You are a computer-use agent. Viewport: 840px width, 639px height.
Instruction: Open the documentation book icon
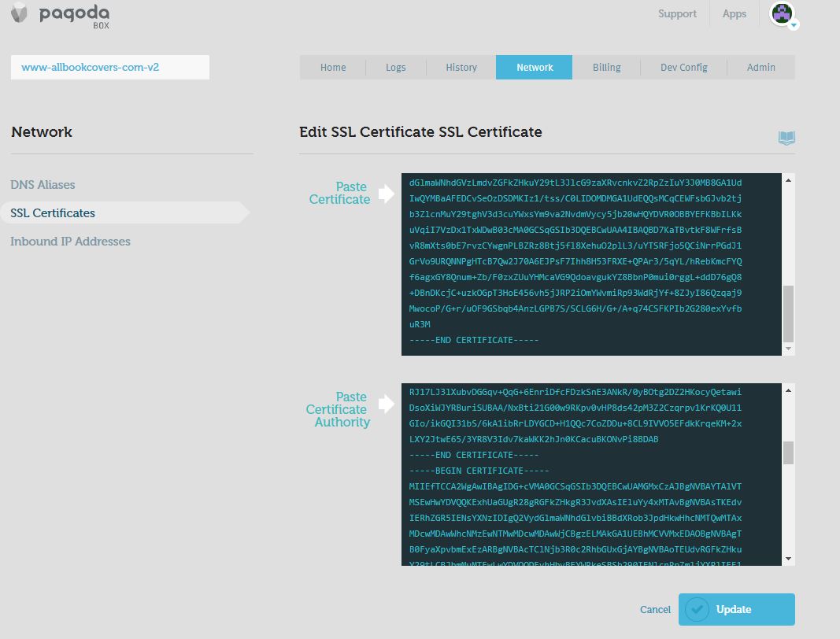point(786,138)
